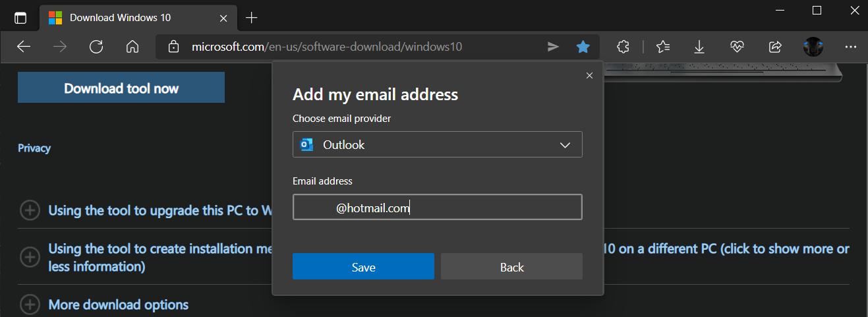Open a new tab with plus icon
The width and height of the screenshot is (868, 317).
tap(251, 18)
